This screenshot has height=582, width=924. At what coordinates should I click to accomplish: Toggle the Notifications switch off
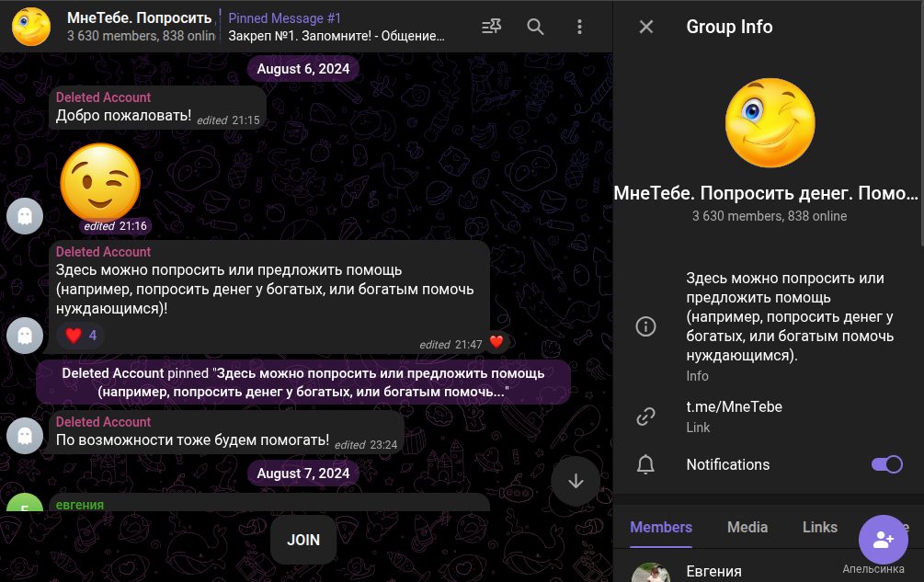[x=886, y=464]
